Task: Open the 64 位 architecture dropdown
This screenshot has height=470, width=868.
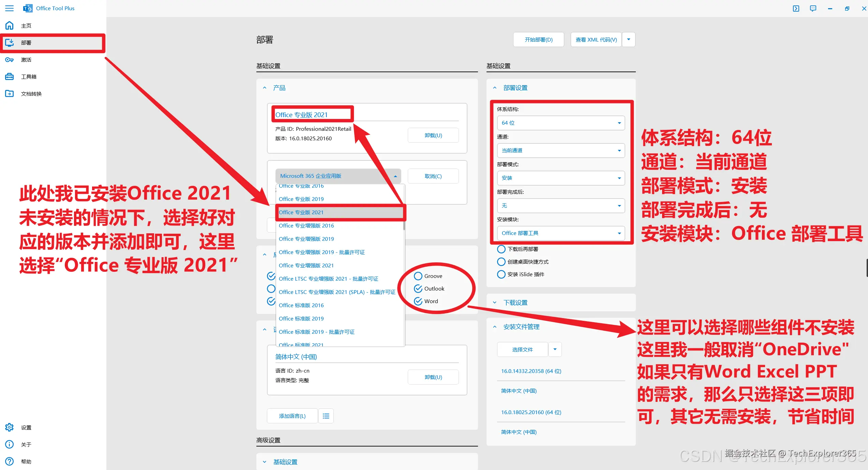Action: coord(561,123)
